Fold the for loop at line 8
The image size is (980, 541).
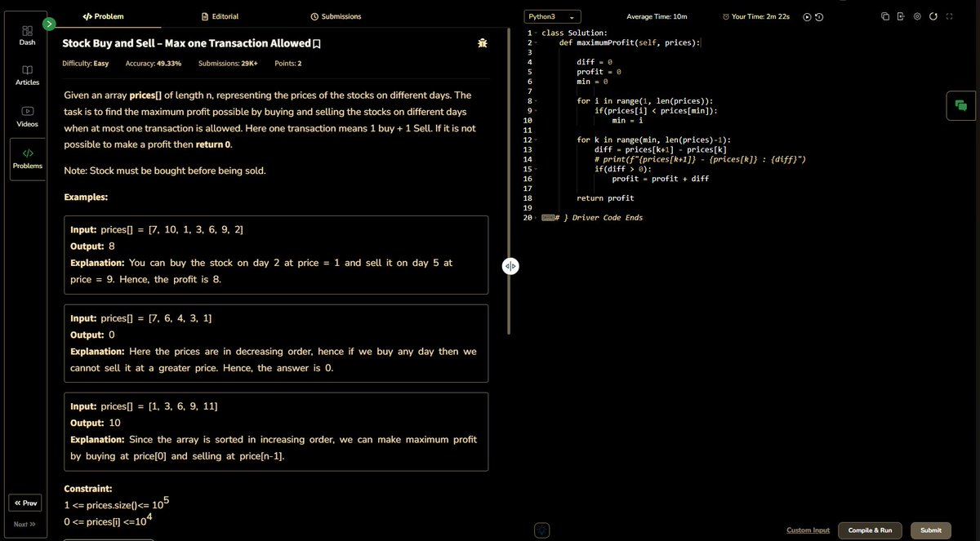[536, 101]
